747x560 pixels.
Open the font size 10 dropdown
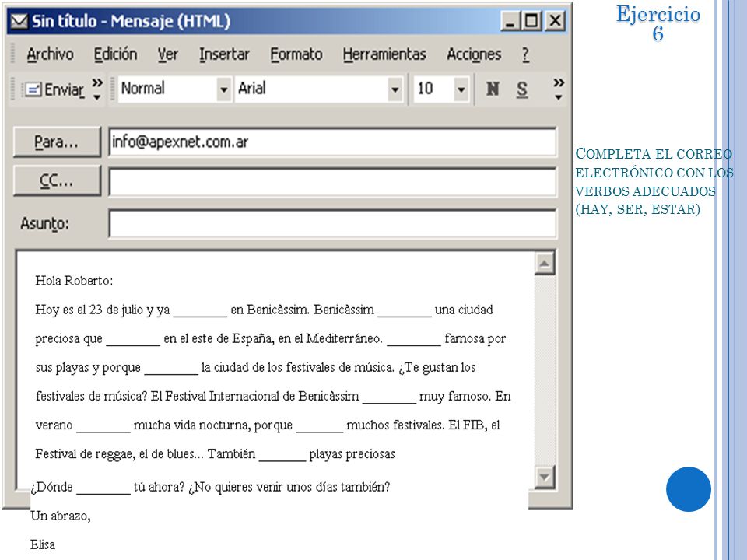[x=461, y=89]
